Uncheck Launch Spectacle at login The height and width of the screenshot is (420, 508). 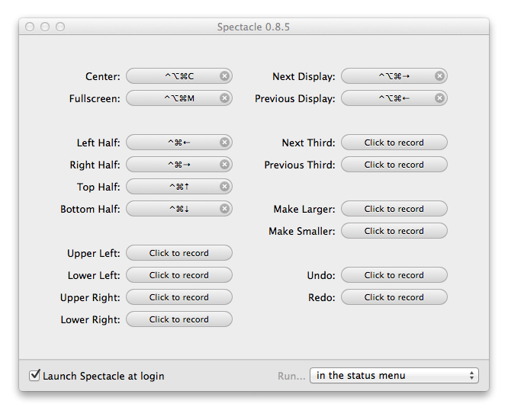point(34,376)
